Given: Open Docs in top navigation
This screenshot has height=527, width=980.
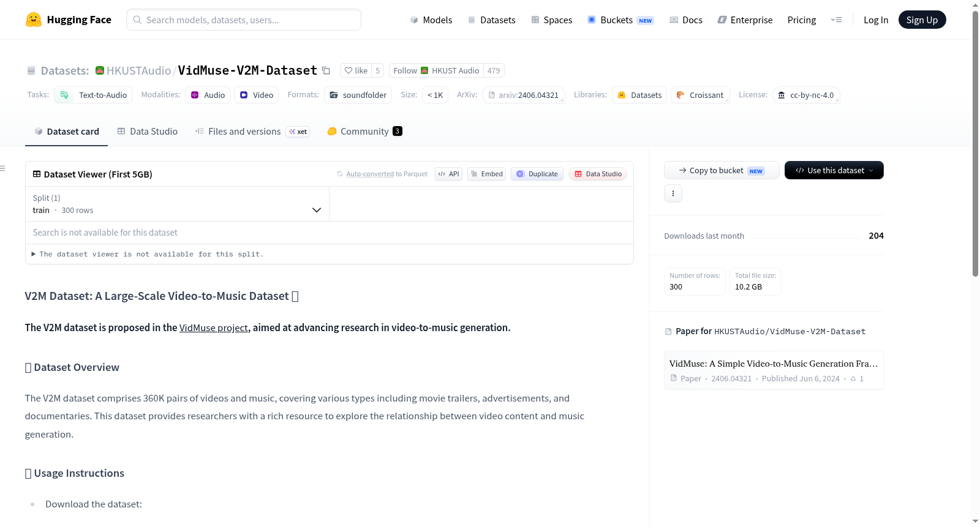Looking at the screenshot, I should (686, 20).
